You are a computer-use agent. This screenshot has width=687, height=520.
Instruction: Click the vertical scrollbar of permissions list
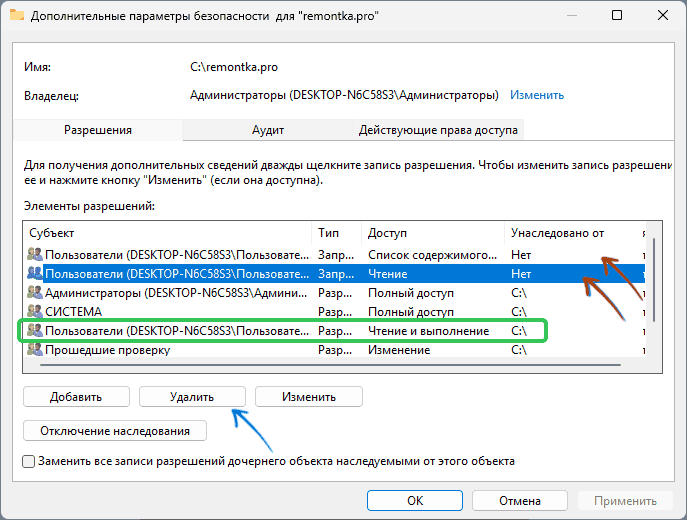click(653, 280)
